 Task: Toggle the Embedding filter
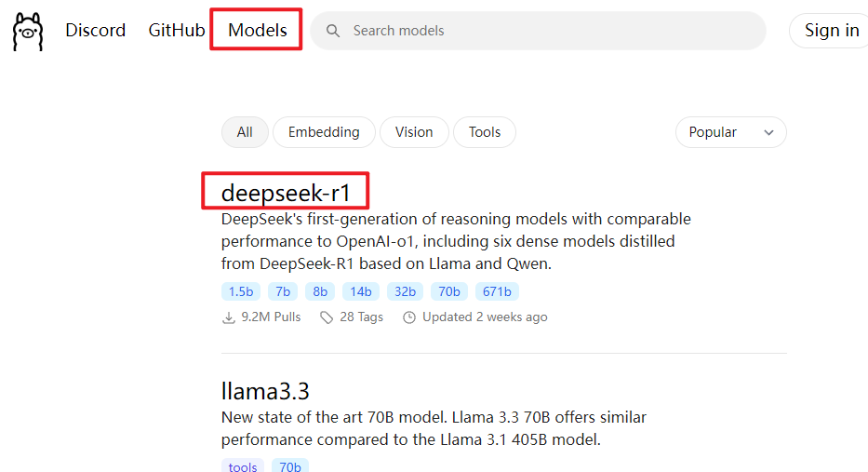(x=324, y=132)
